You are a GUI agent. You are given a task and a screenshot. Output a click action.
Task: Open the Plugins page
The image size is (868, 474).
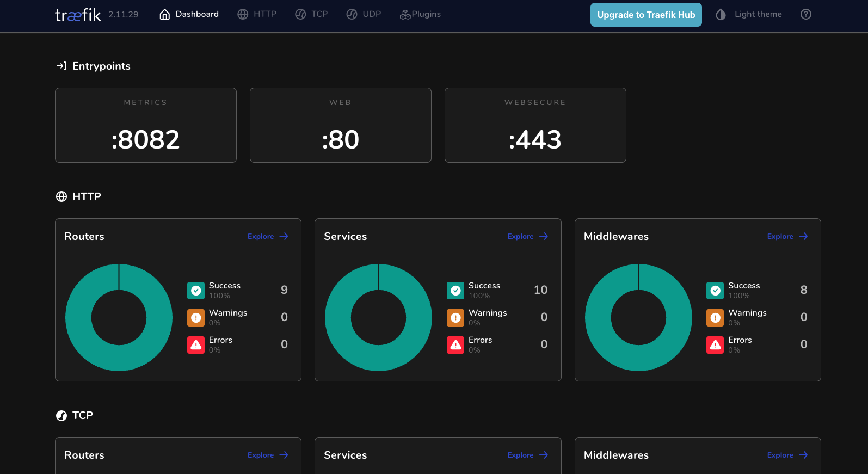coord(420,14)
